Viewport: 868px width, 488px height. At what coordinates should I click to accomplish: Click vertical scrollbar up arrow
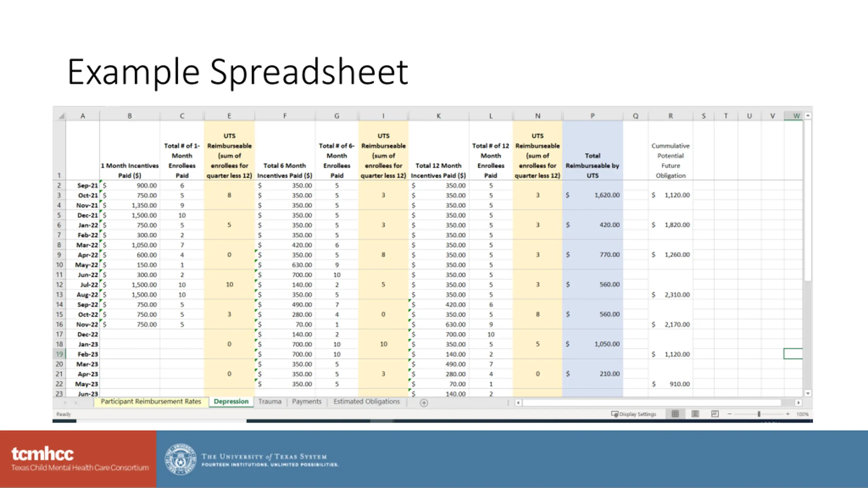[808, 116]
